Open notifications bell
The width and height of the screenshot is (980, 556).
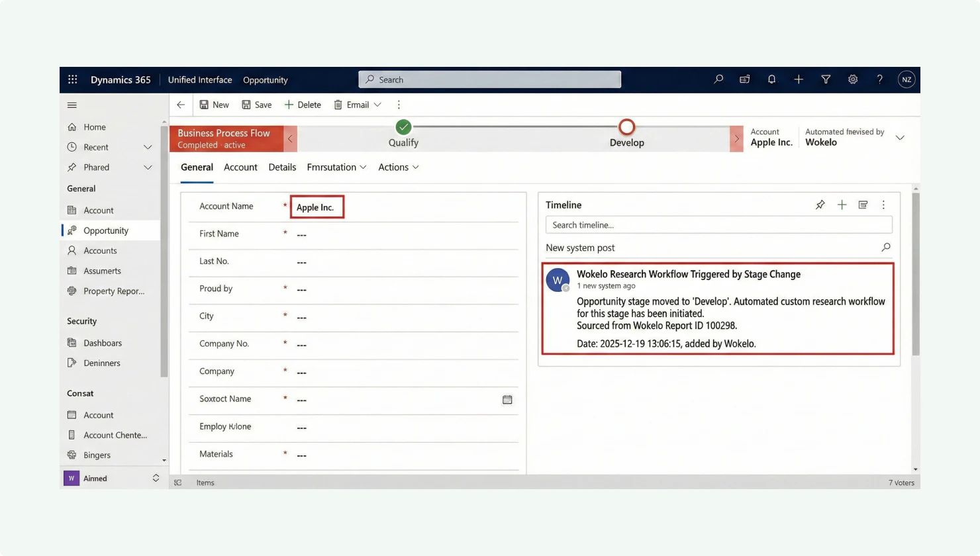point(771,79)
